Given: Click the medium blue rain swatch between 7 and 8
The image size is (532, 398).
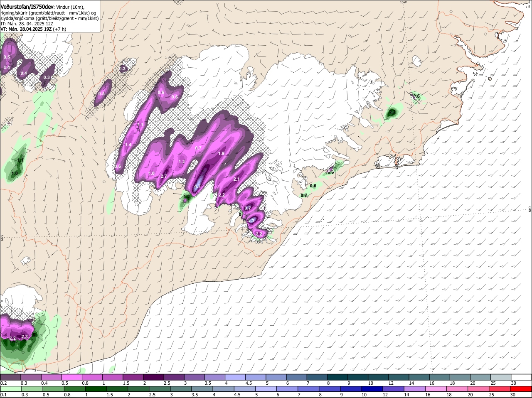Looking at the screenshot, I should (x=309, y=388).
